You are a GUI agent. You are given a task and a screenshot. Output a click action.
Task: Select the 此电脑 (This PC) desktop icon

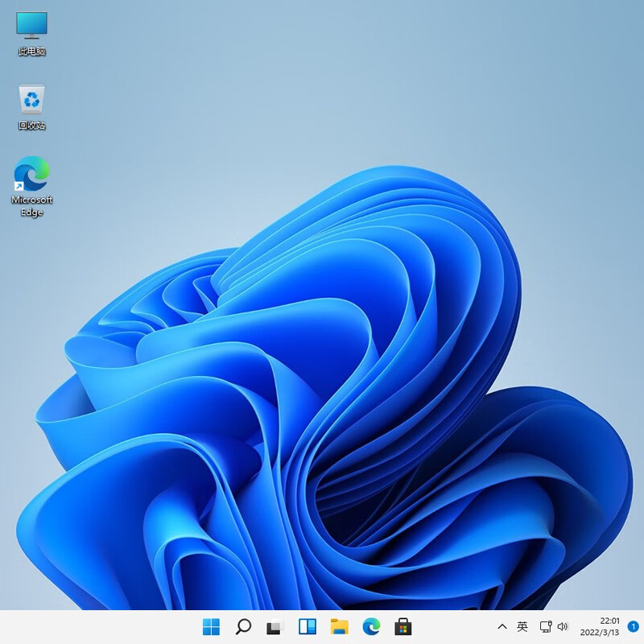pos(31,32)
